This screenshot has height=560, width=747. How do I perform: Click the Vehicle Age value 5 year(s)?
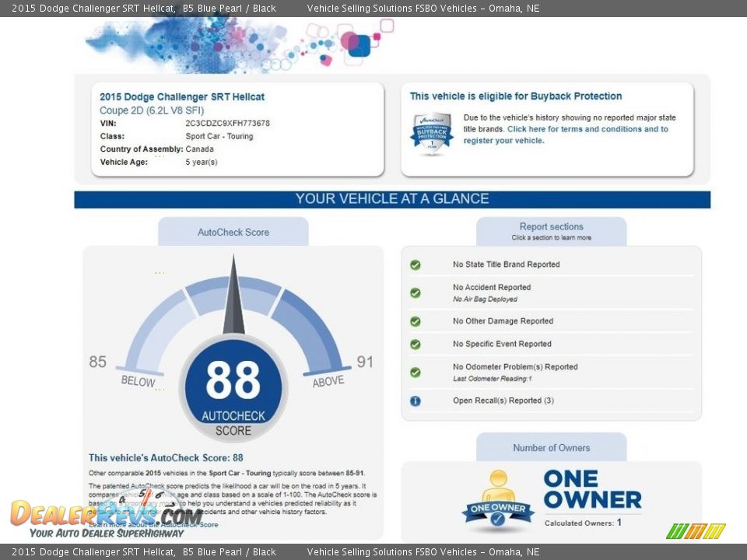[201, 162]
